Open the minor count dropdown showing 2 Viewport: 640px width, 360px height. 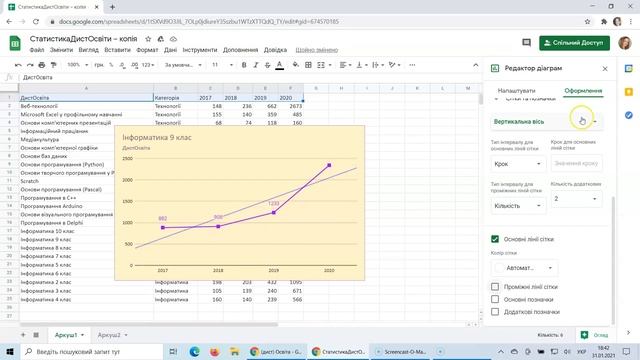click(x=576, y=199)
